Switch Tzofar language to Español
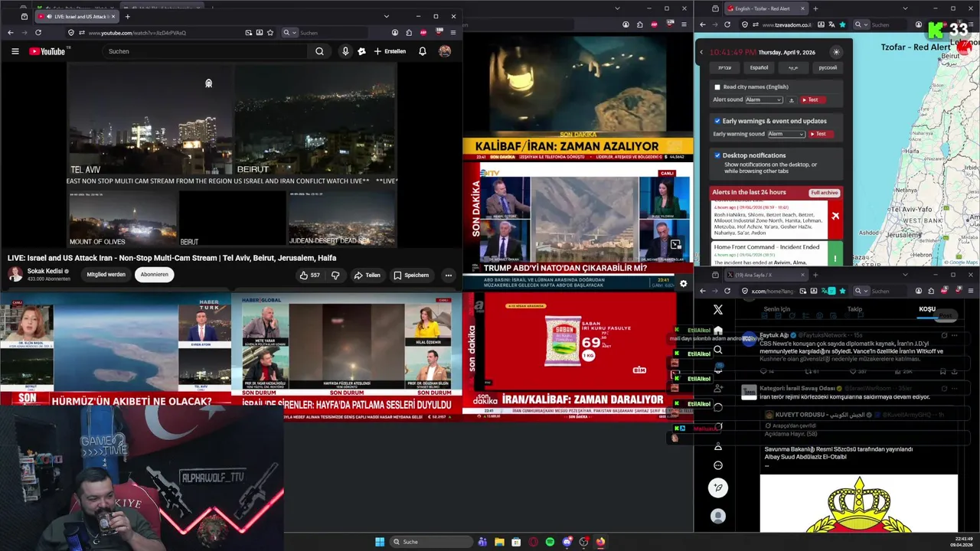980x551 pixels. tap(759, 67)
